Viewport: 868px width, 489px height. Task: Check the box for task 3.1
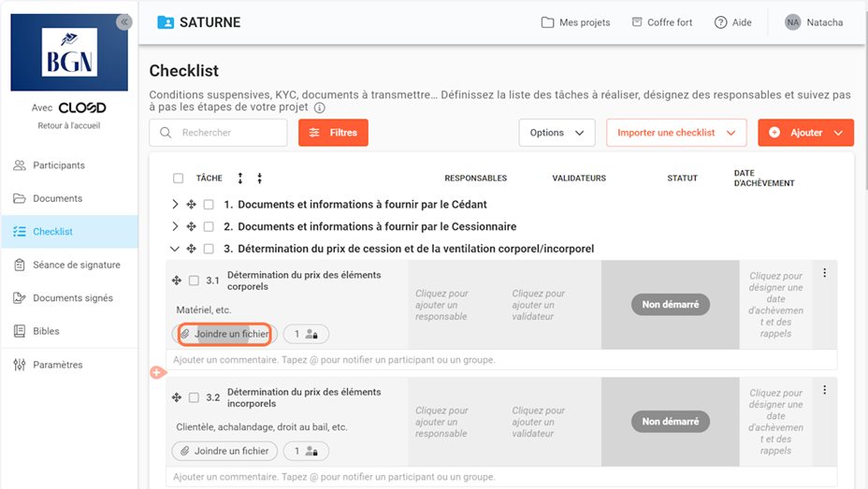194,280
